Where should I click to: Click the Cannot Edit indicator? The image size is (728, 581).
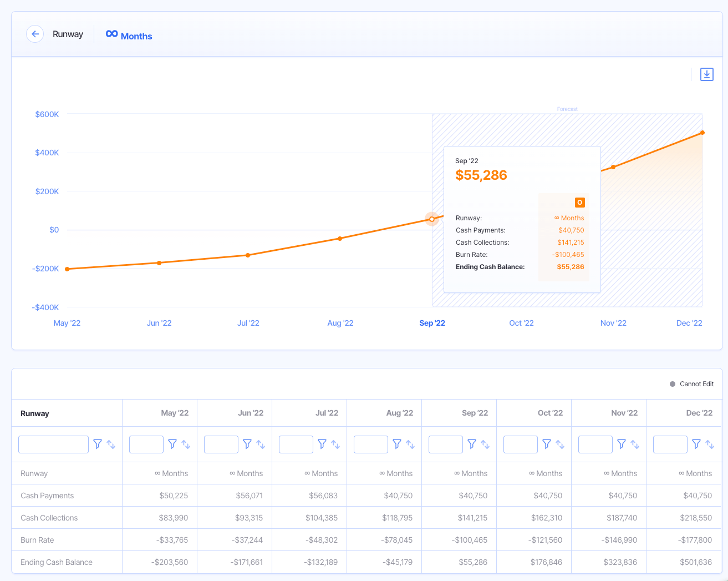pyautogui.click(x=691, y=383)
